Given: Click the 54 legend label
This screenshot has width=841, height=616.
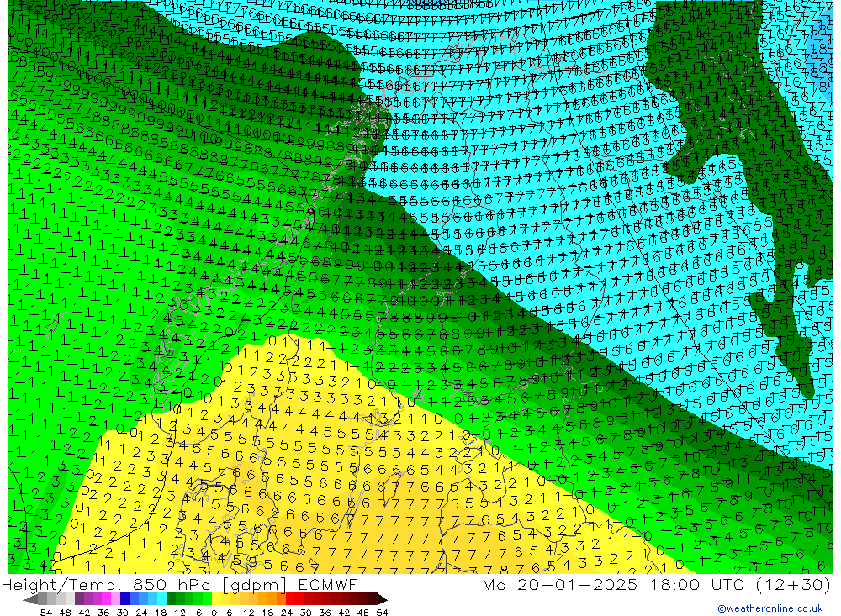Looking at the screenshot, I should pos(382,612).
